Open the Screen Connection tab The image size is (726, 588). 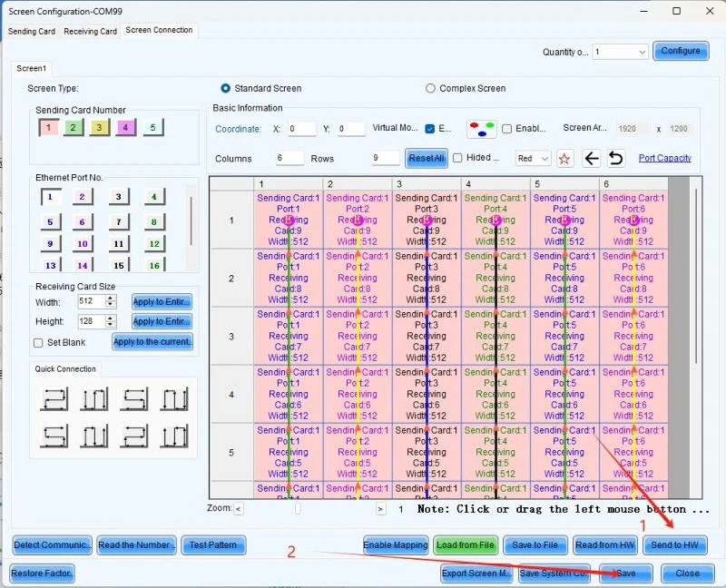(159, 30)
